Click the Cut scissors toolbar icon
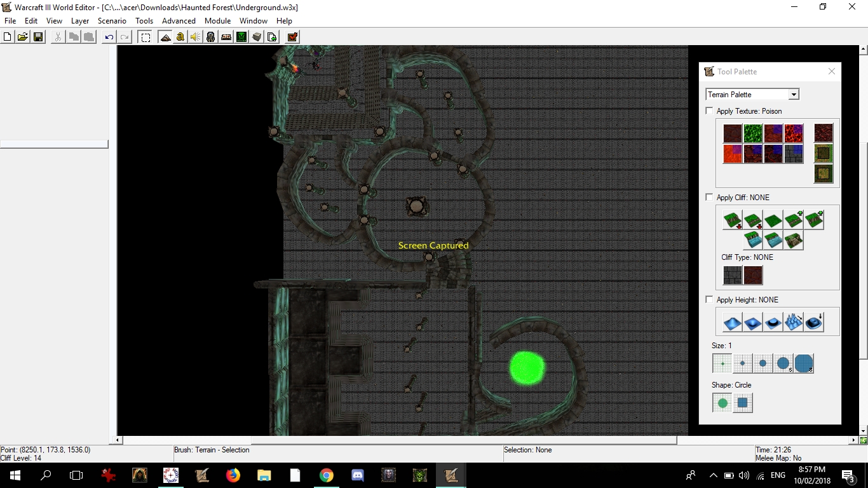868x488 pixels. pos(58,37)
